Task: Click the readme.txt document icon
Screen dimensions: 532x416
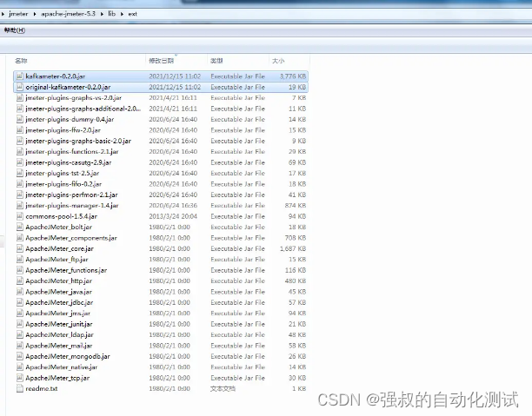Action: 20,388
